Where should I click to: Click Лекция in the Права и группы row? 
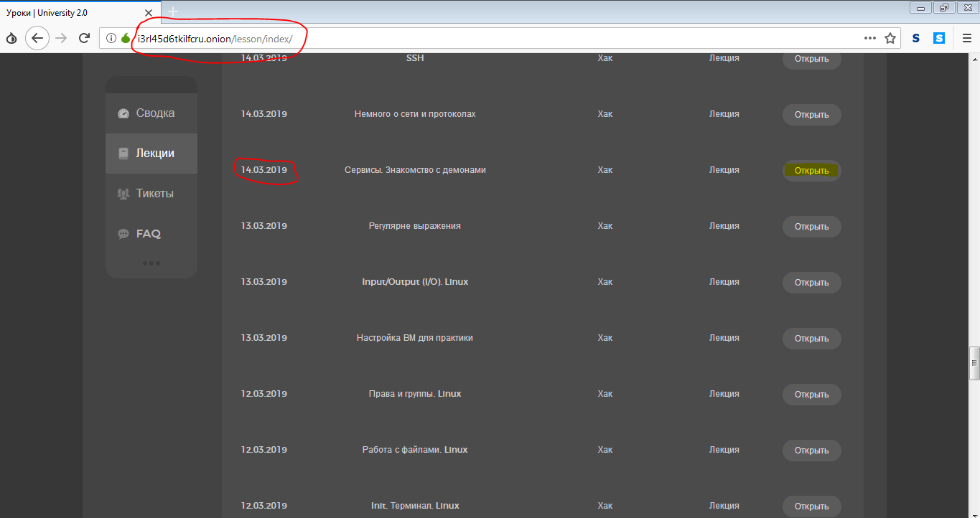pos(724,394)
